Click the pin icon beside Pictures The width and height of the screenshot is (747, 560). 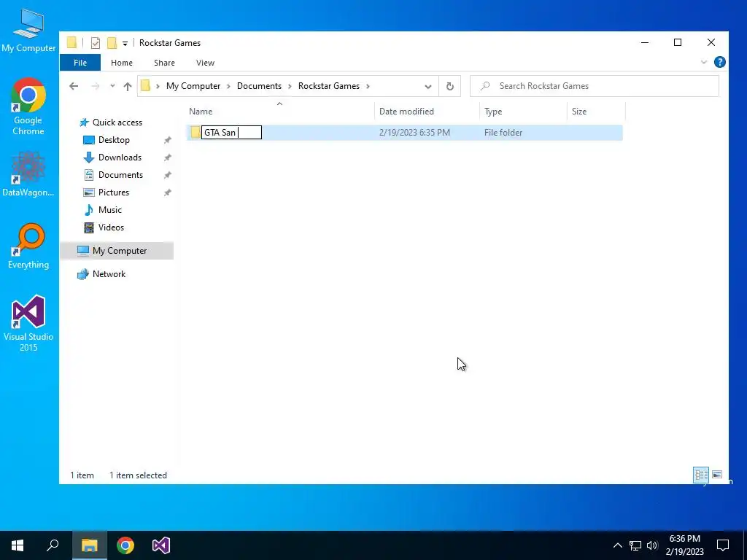pos(167,192)
